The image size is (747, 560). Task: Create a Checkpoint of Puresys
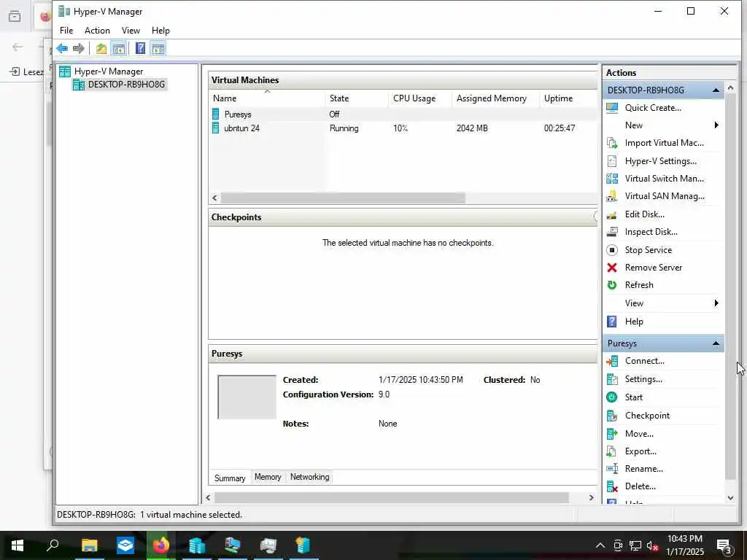647,416
